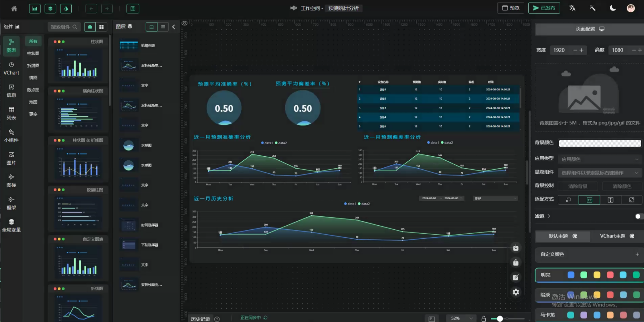This screenshot has height=322, width=644.
Task: Open the language translation icon
Action: (x=572, y=8)
